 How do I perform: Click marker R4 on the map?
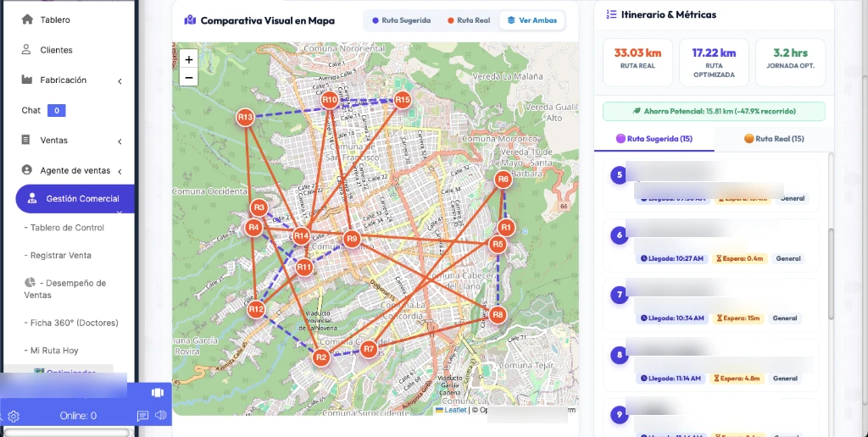pyautogui.click(x=253, y=227)
